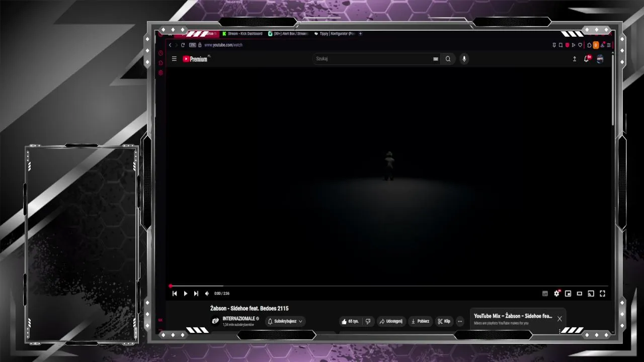The width and height of the screenshot is (644, 362).
Task: Click the Udostępnij share button
Action: (x=391, y=321)
